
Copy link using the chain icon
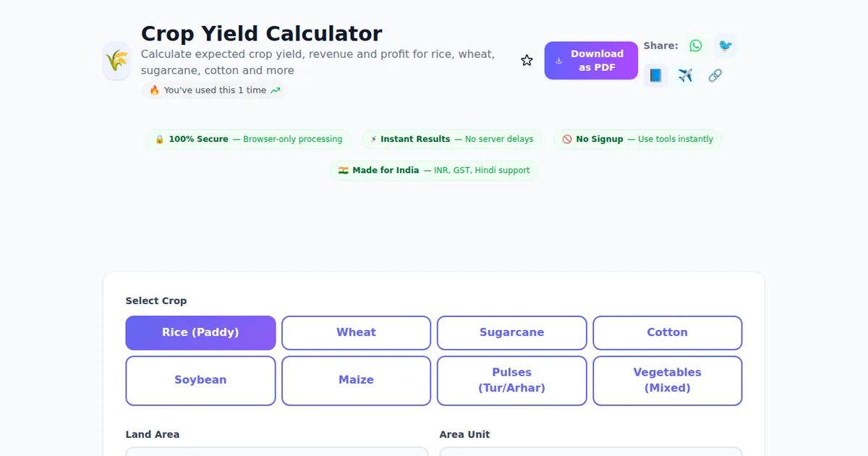pyautogui.click(x=715, y=75)
